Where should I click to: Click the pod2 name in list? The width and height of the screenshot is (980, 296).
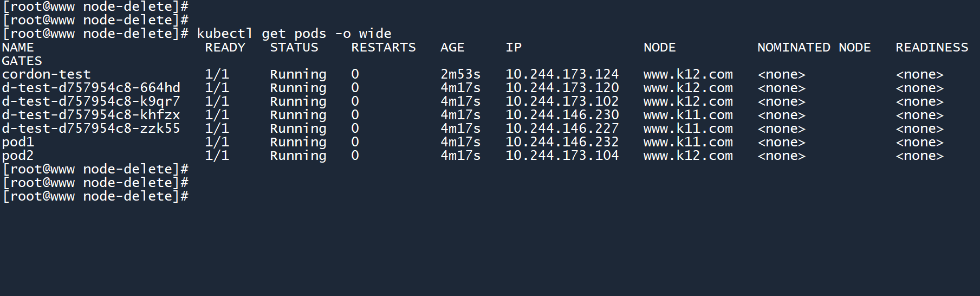(x=18, y=156)
